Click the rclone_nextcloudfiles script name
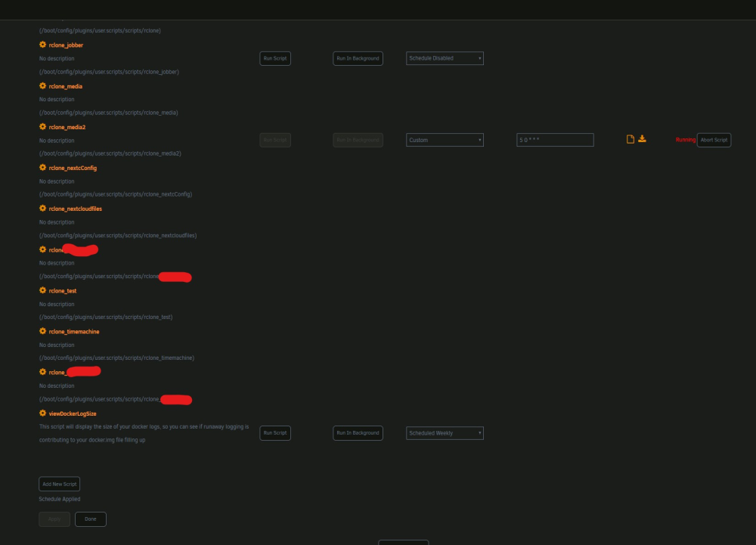Screen dimensions: 756x545 (x=75, y=209)
